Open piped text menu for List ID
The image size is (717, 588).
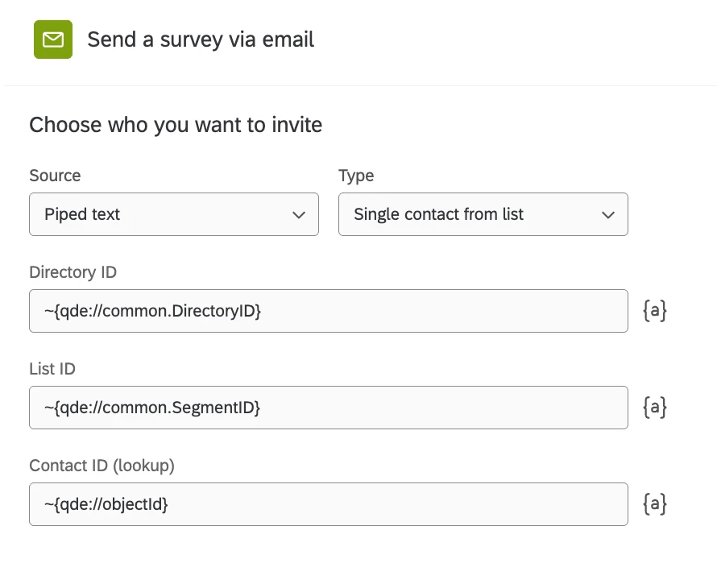click(x=654, y=408)
